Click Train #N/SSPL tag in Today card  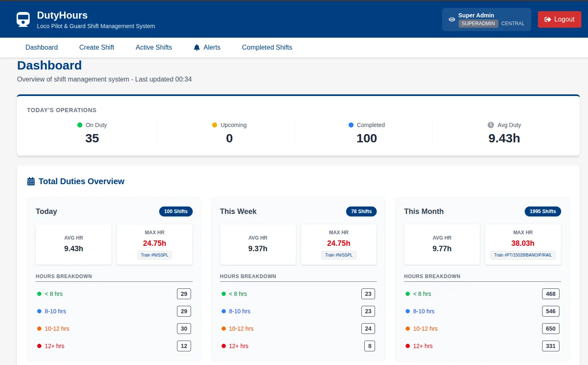click(155, 255)
